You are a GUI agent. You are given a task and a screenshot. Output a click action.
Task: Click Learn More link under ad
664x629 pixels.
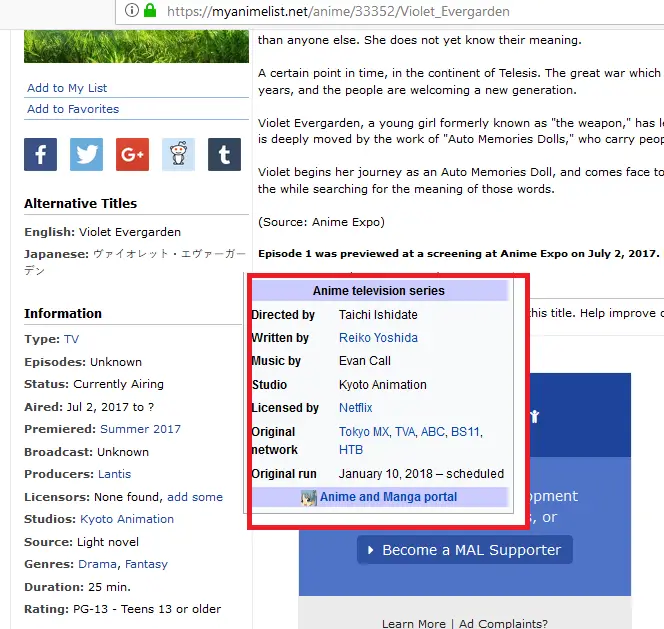click(x=413, y=623)
